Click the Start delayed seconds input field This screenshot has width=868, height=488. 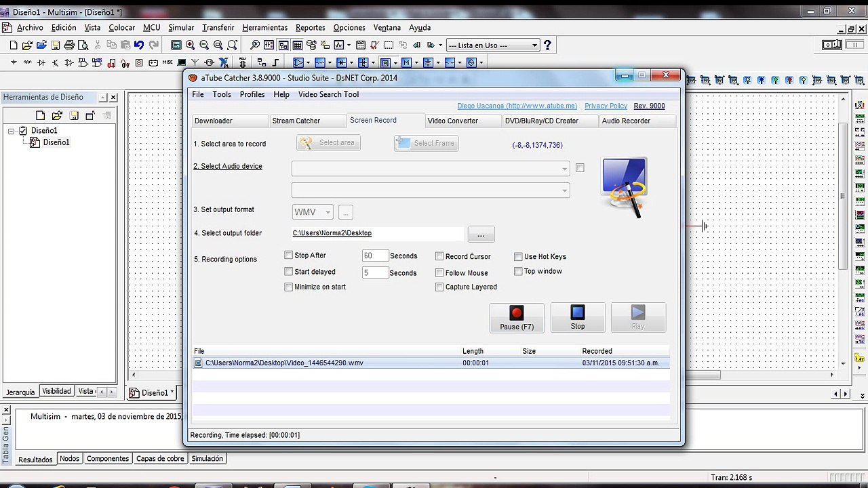point(375,272)
